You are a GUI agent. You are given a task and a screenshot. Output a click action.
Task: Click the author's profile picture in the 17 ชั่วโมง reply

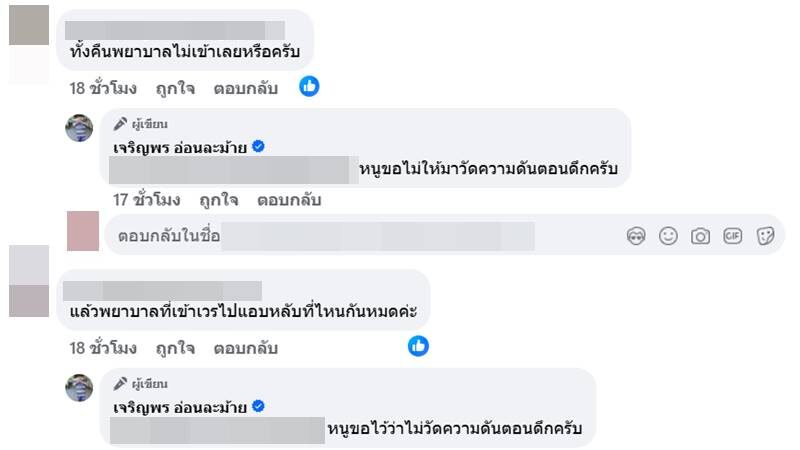[80, 128]
